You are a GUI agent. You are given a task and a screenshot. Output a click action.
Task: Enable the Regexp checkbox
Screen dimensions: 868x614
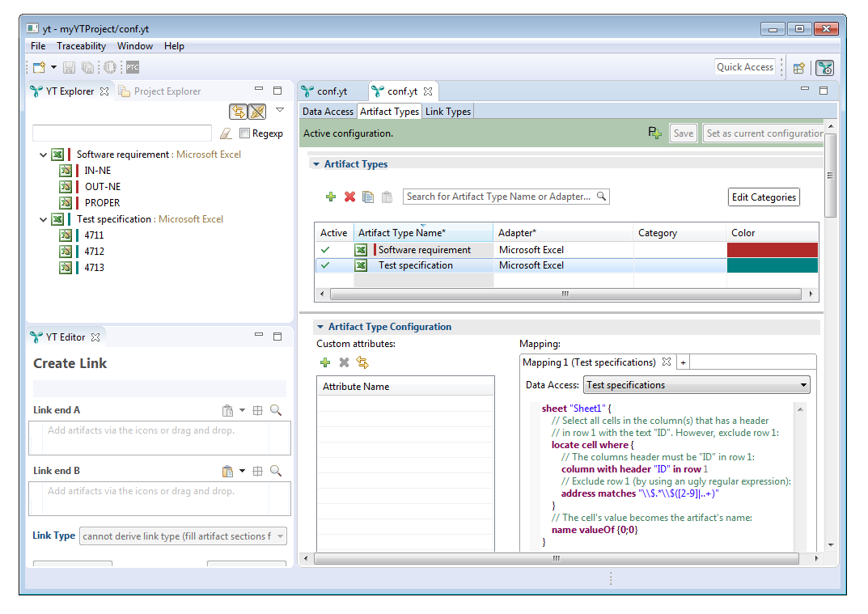click(x=245, y=133)
